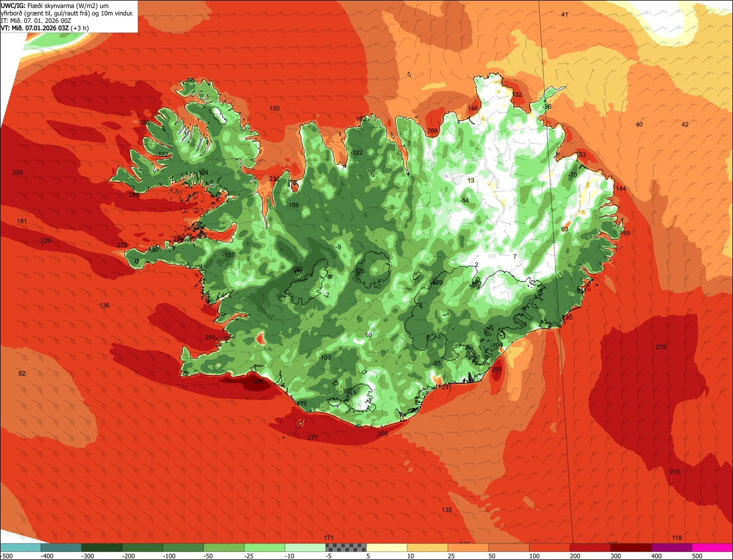Click the light teal legend swatch between -500 and -400
Screen dimensions: 733x560
tap(20, 547)
